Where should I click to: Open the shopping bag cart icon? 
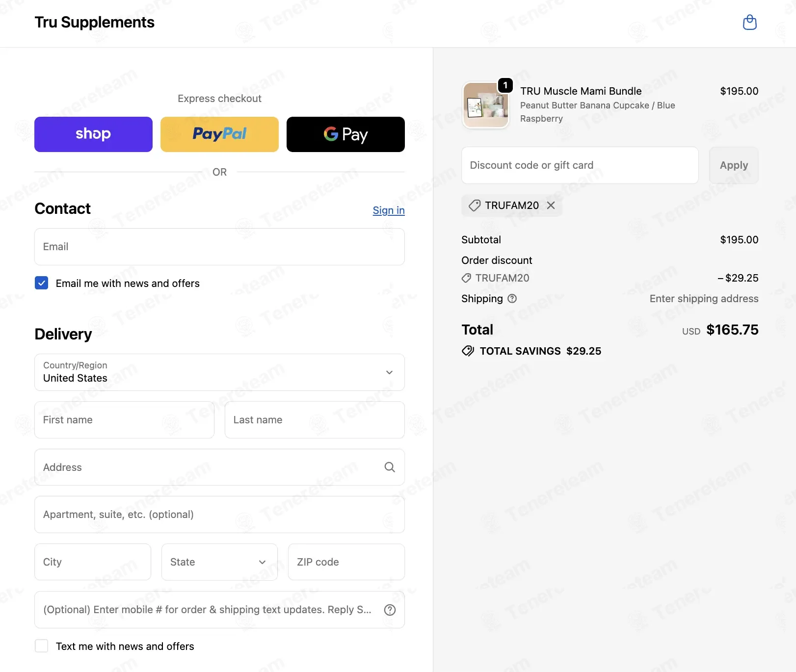tap(749, 23)
